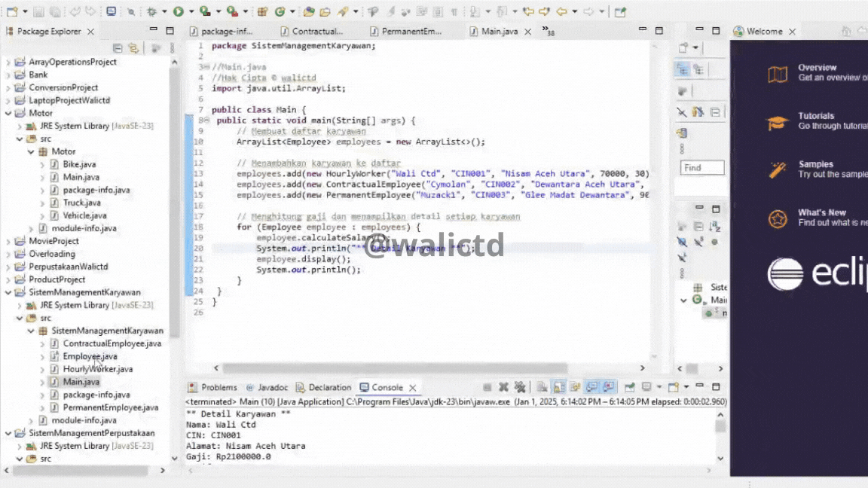Toggle Hide Non-Public Members in Outline
The image size is (868, 488).
(714, 242)
